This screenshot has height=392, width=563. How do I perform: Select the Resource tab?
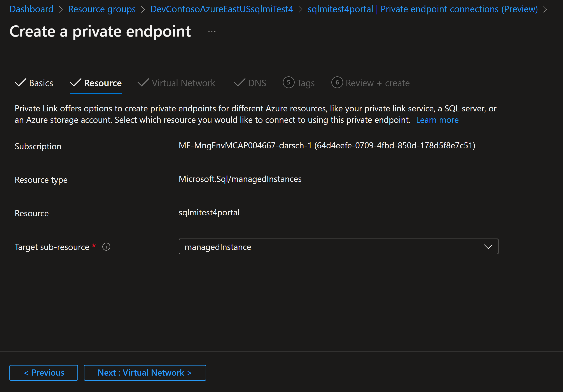click(103, 83)
